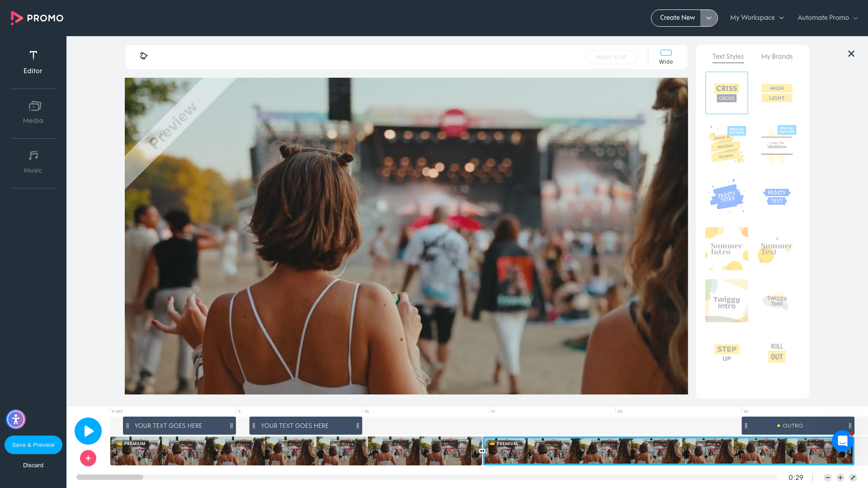
Task: Click right trim handle of OUTRO block
Action: [x=850, y=426]
